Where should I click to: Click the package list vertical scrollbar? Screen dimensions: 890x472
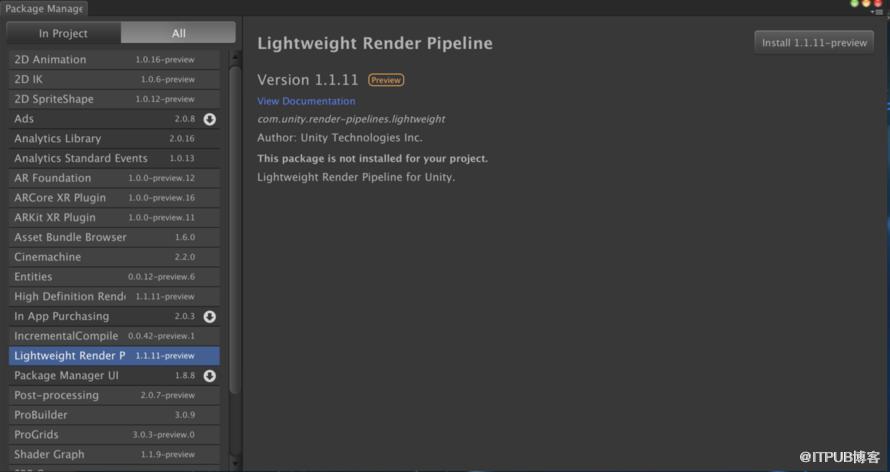235,230
